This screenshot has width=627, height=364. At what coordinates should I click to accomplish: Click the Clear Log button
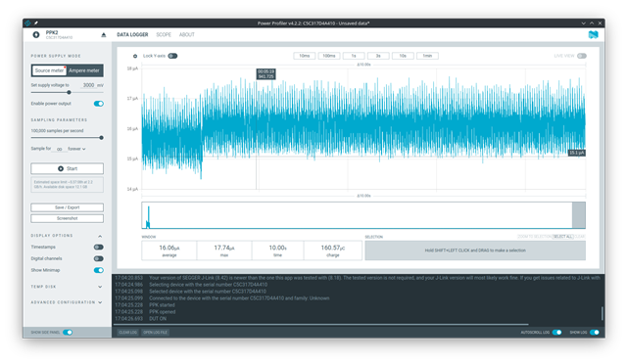pos(128,333)
